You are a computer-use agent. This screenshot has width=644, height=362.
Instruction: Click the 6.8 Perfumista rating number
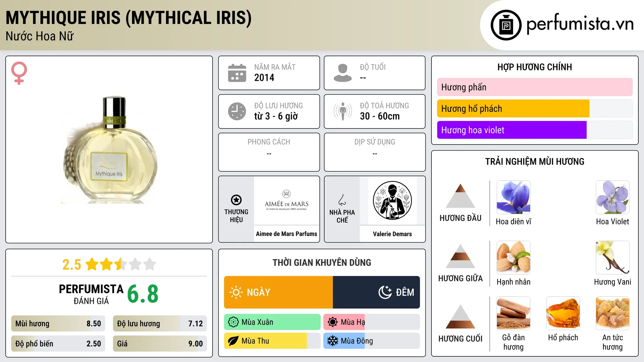(143, 294)
